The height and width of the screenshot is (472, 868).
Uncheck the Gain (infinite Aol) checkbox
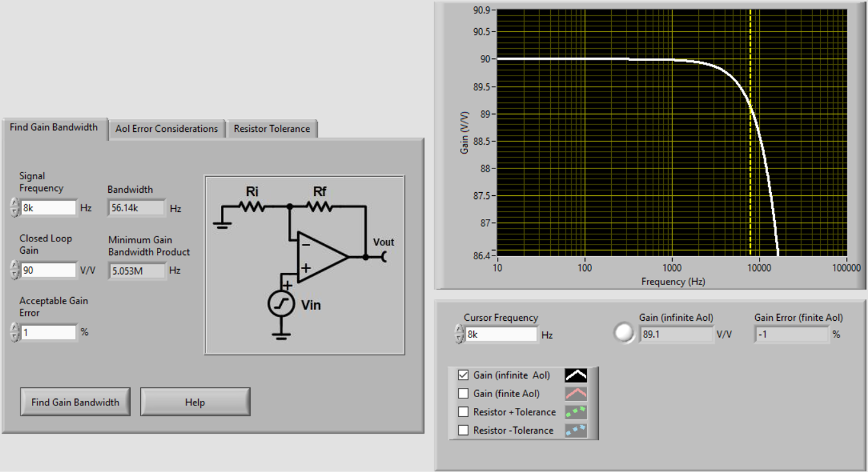coord(463,375)
